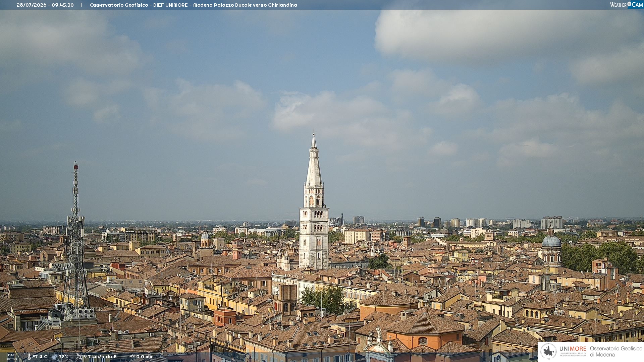Click the rain umbrella precipitation icon

pos(132,357)
